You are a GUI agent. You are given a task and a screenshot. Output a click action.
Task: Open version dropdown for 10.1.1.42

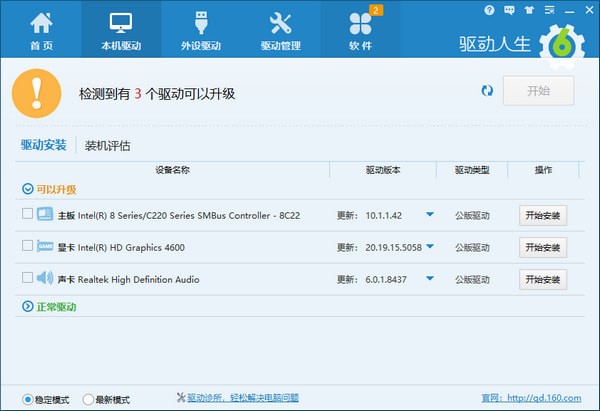pos(429,215)
